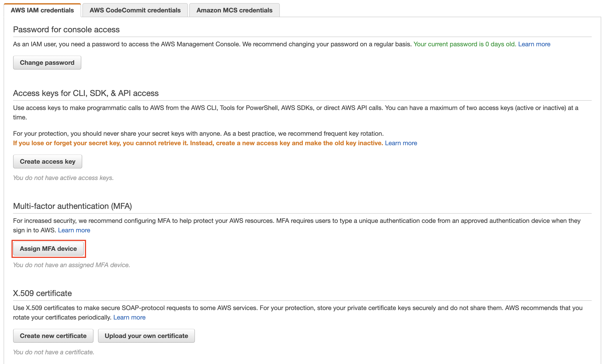Click the Password for console access heading
Screen dimensions: 603x364
click(x=66, y=30)
